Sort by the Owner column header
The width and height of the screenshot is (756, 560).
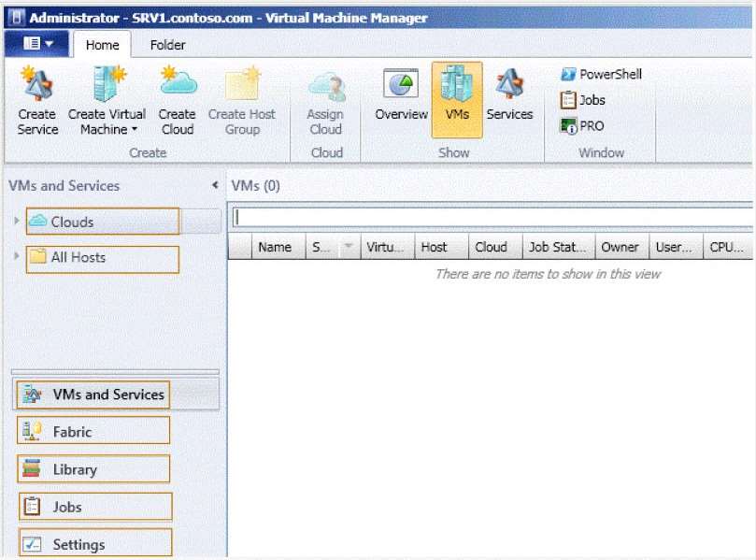pyautogui.click(x=622, y=247)
